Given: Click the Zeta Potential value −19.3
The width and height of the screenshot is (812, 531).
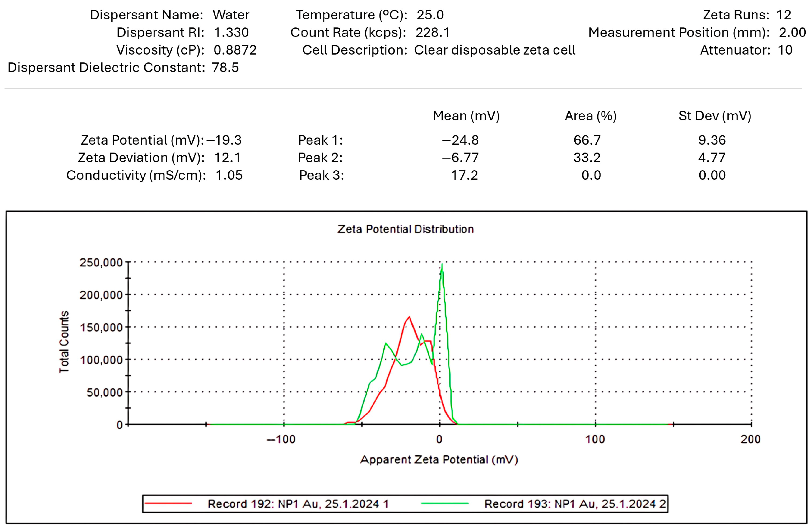Looking at the screenshot, I should click(224, 140).
